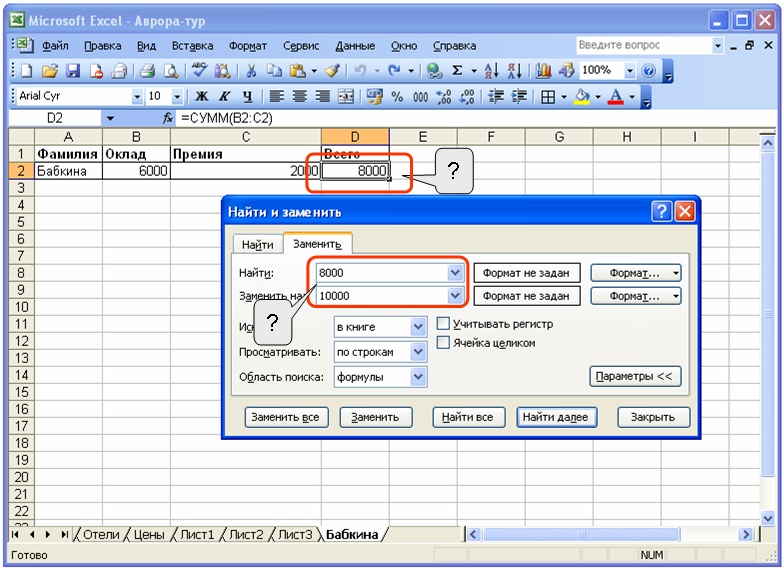
Task: Apply percent style icon
Action: (x=397, y=96)
